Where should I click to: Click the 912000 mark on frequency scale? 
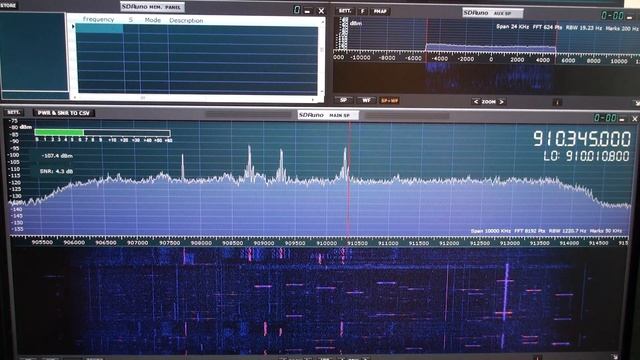449,243
